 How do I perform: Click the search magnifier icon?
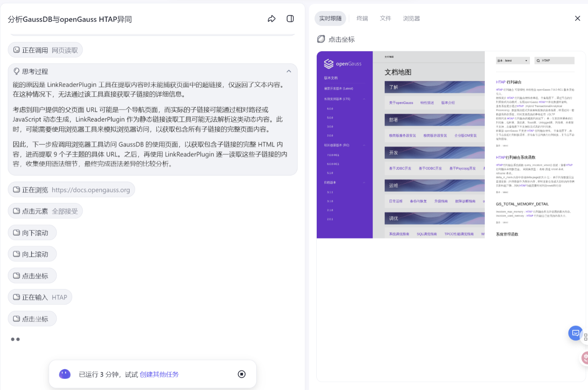(538, 61)
